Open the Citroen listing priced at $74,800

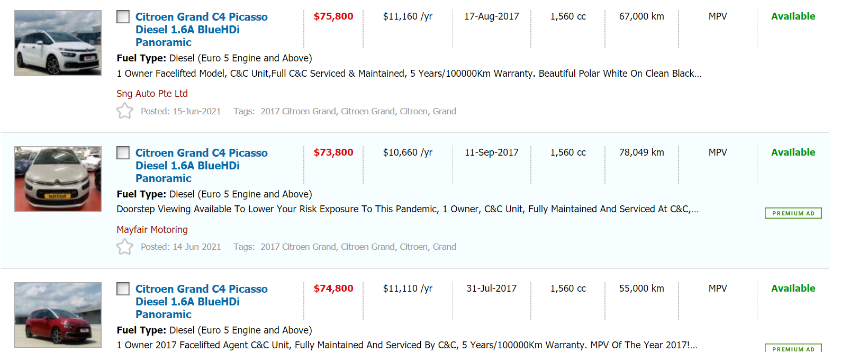click(x=201, y=302)
